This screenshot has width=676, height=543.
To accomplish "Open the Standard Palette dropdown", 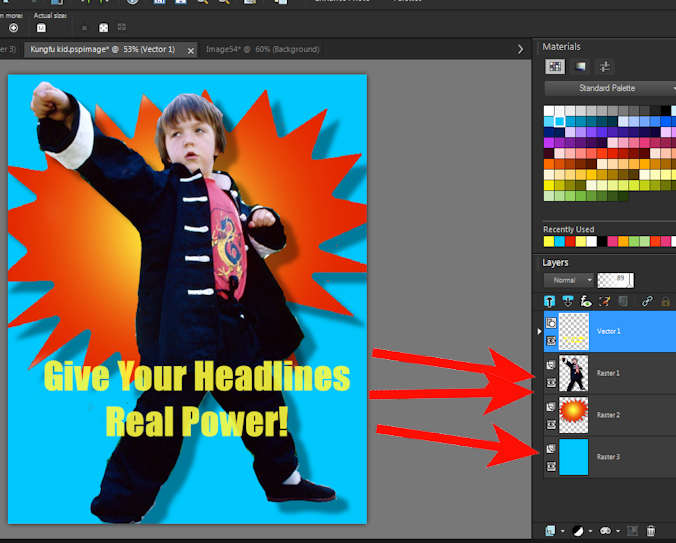I will point(610,88).
